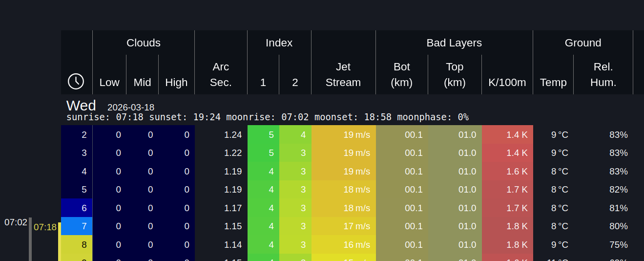This screenshot has height=261, width=644.
Task: Click the 07:02 moonrise time marker
Action: point(16,222)
